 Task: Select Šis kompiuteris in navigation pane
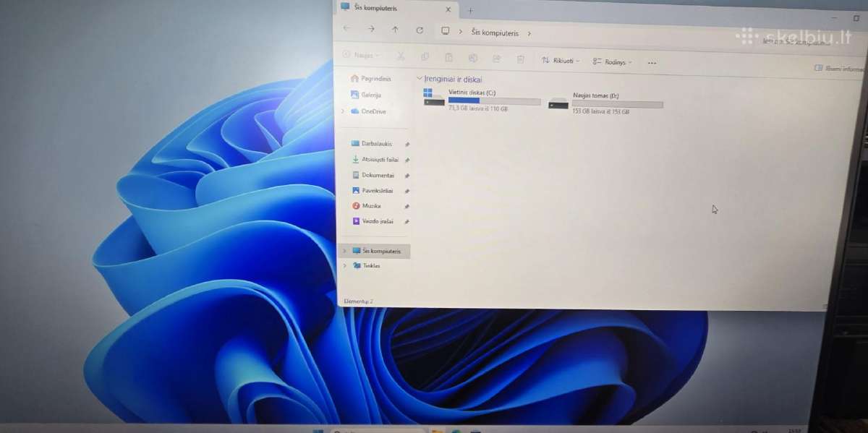point(375,251)
